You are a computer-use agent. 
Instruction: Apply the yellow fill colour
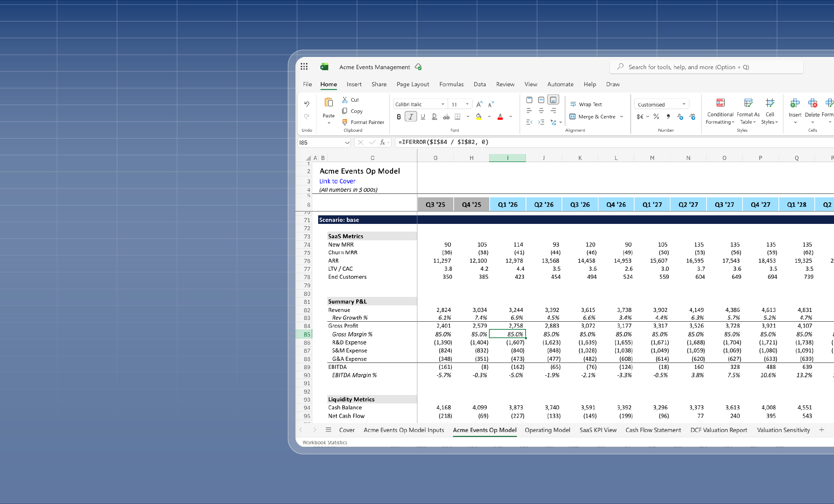coord(479,117)
